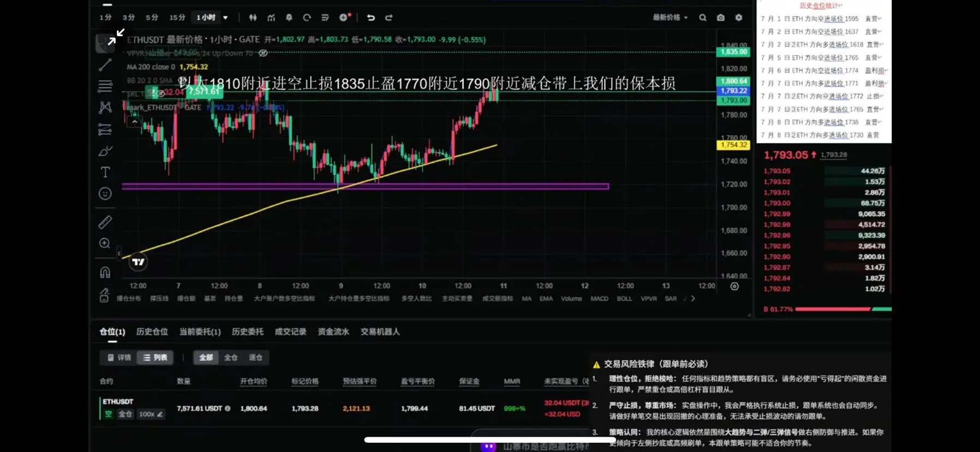
Task: Click the replay circular arrow icon
Action: 307,17
